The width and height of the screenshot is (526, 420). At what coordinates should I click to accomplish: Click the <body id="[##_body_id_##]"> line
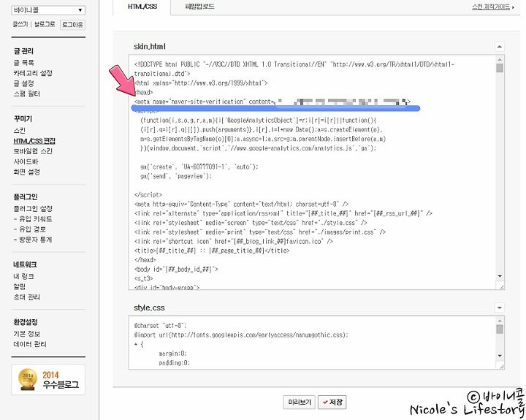coord(176,269)
